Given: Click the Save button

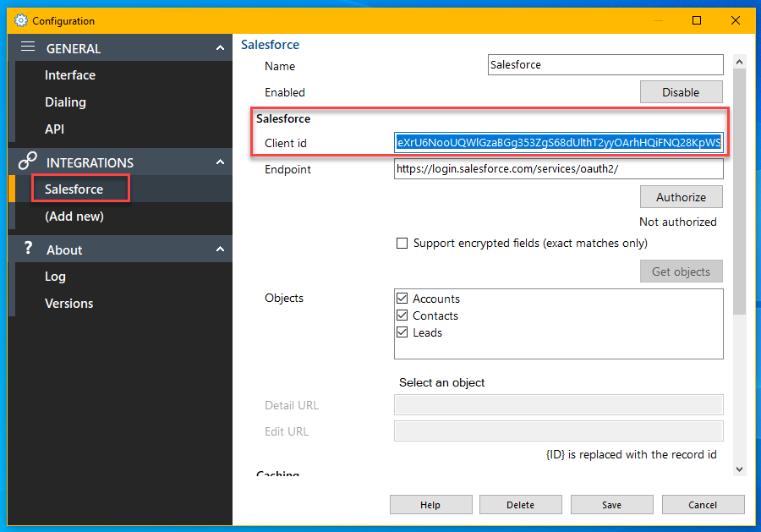Looking at the screenshot, I should [x=611, y=505].
